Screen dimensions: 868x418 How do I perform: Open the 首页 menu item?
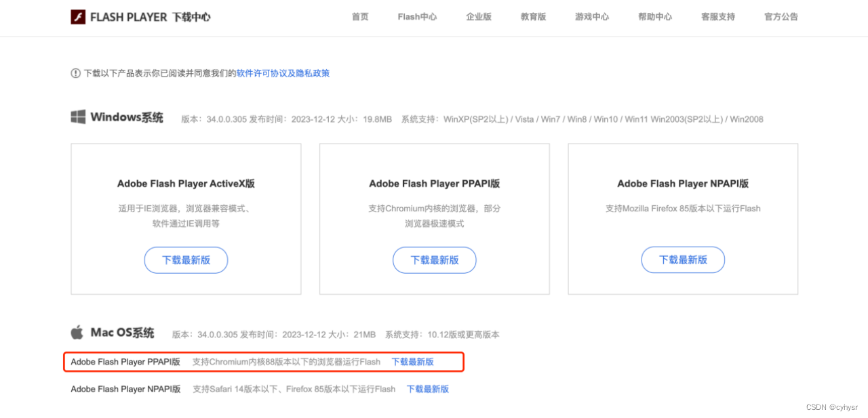pos(360,16)
